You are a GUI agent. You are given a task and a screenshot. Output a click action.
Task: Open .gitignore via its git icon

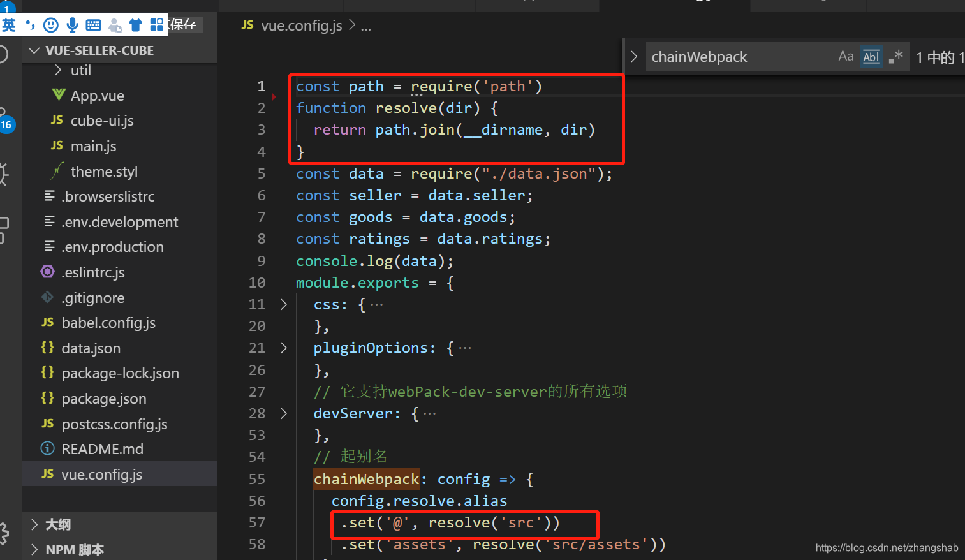tap(48, 297)
